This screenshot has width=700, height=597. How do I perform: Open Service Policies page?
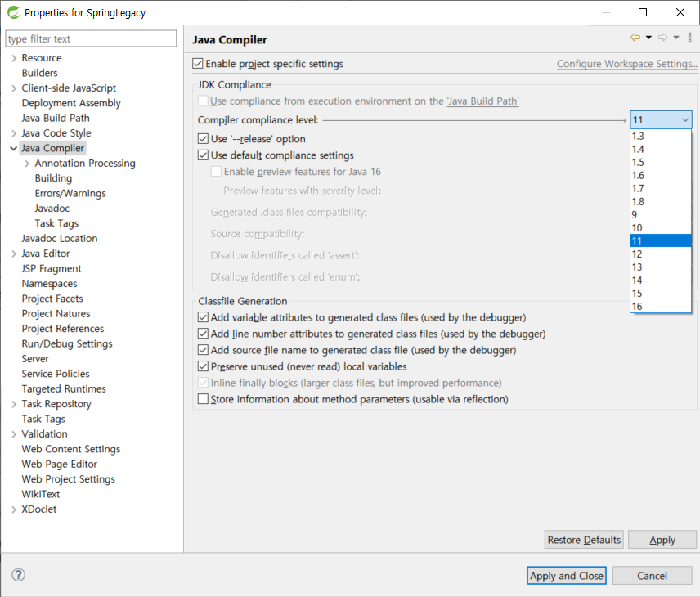(56, 374)
